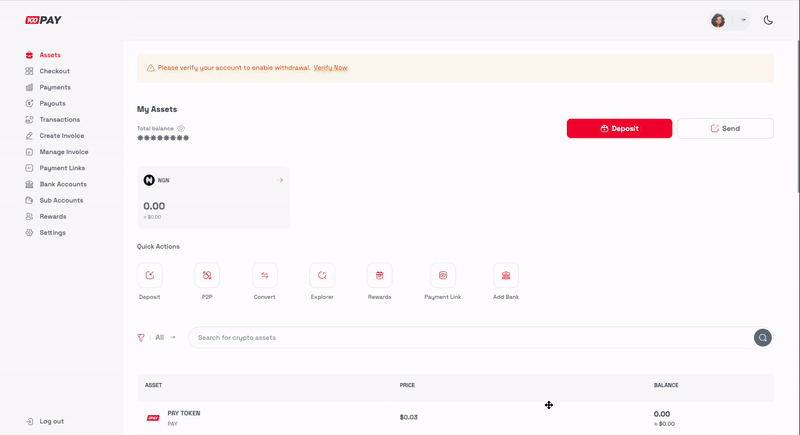Click the Transactions sidebar icon

point(29,119)
